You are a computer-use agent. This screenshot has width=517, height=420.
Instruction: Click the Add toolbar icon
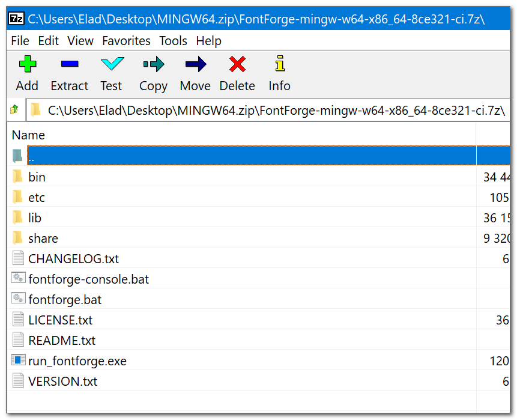(28, 64)
